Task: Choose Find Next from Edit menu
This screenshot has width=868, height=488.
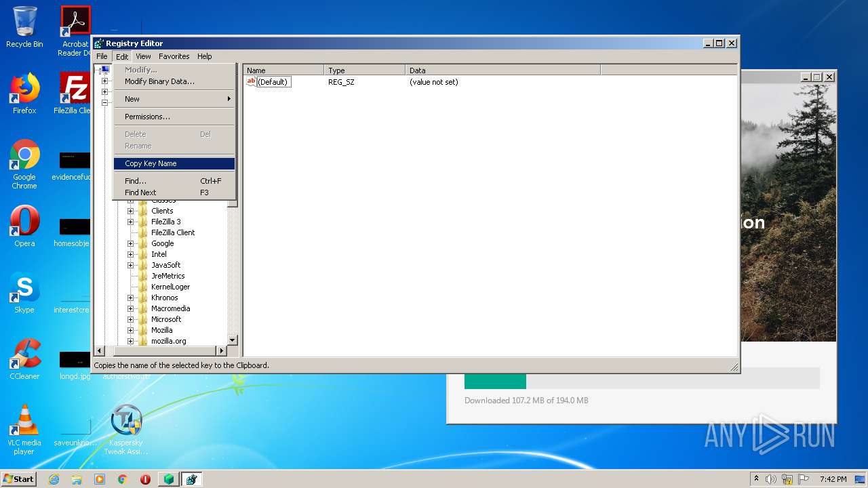Action: 174,192
